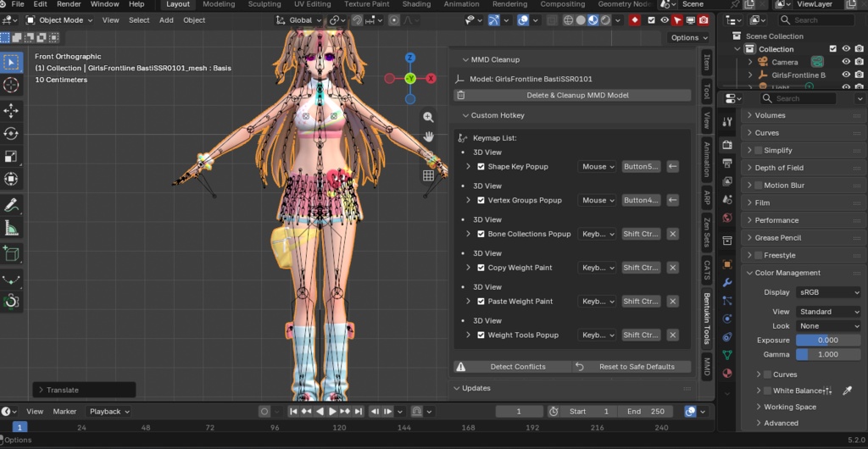Expand the Shape Key Popup keymap entry
Image resolution: width=868 pixels, height=449 pixels.
click(x=468, y=166)
